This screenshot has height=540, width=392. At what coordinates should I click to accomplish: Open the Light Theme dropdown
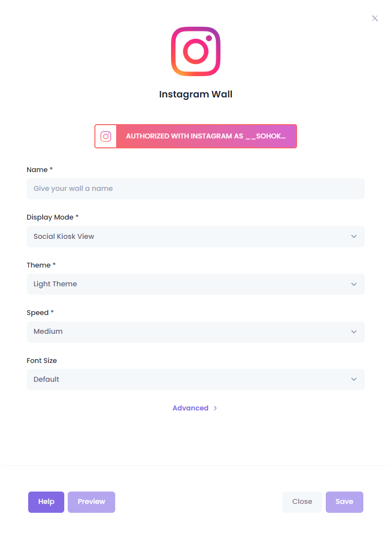(x=195, y=284)
